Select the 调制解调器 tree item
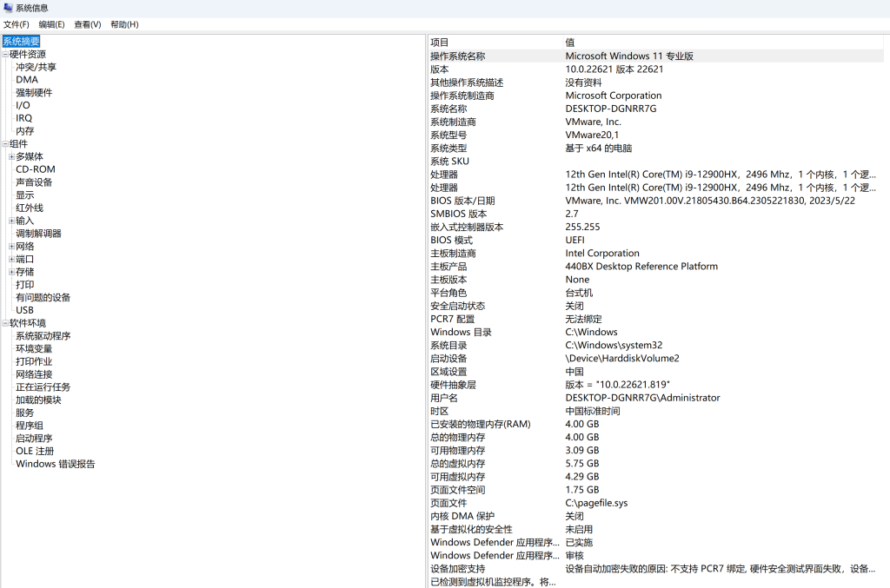Viewport: 890px width, 588px height. tap(38, 234)
